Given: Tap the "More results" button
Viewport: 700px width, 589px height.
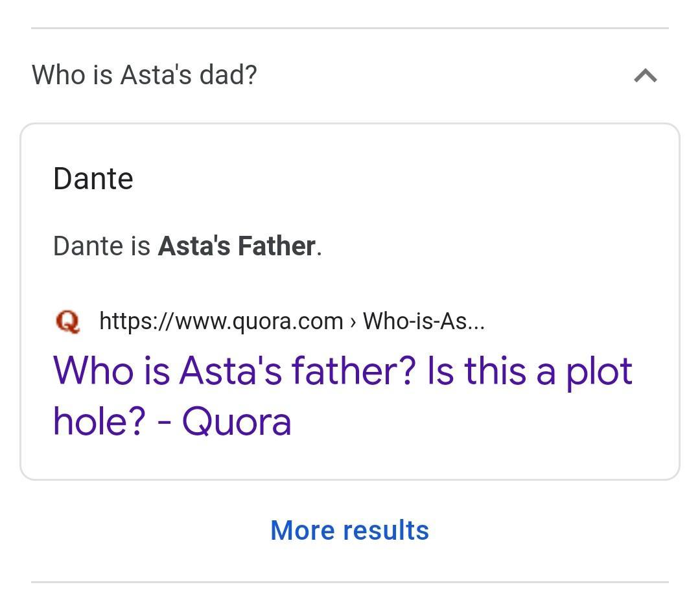Looking at the screenshot, I should coord(349,530).
